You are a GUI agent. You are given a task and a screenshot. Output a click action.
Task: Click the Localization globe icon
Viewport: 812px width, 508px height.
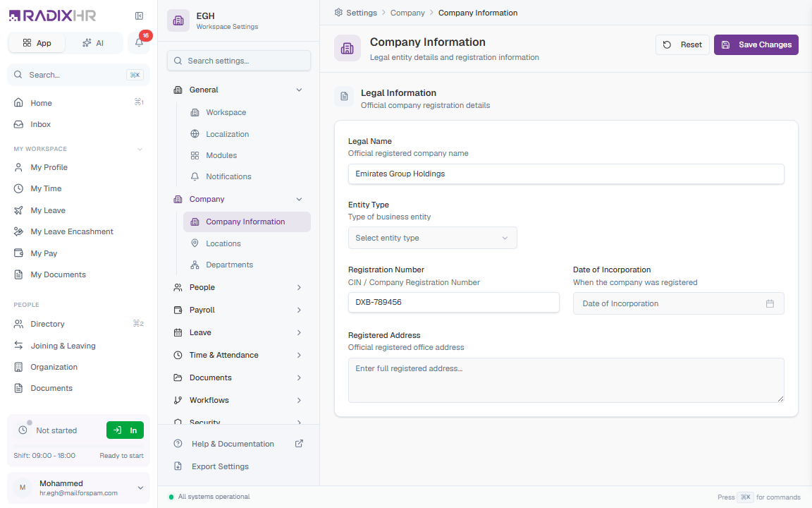click(195, 134)
